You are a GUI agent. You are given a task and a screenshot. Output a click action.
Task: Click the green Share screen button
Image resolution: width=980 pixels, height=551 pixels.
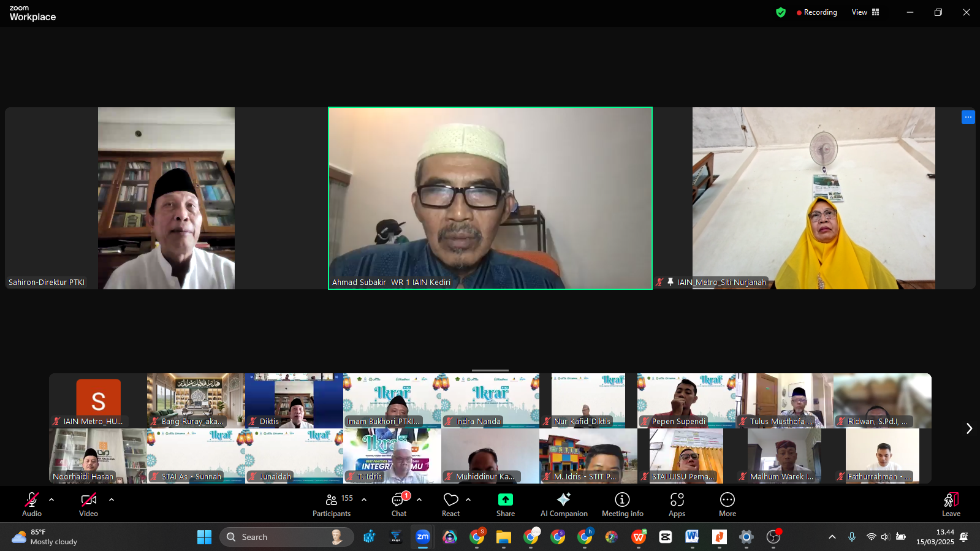505,504
